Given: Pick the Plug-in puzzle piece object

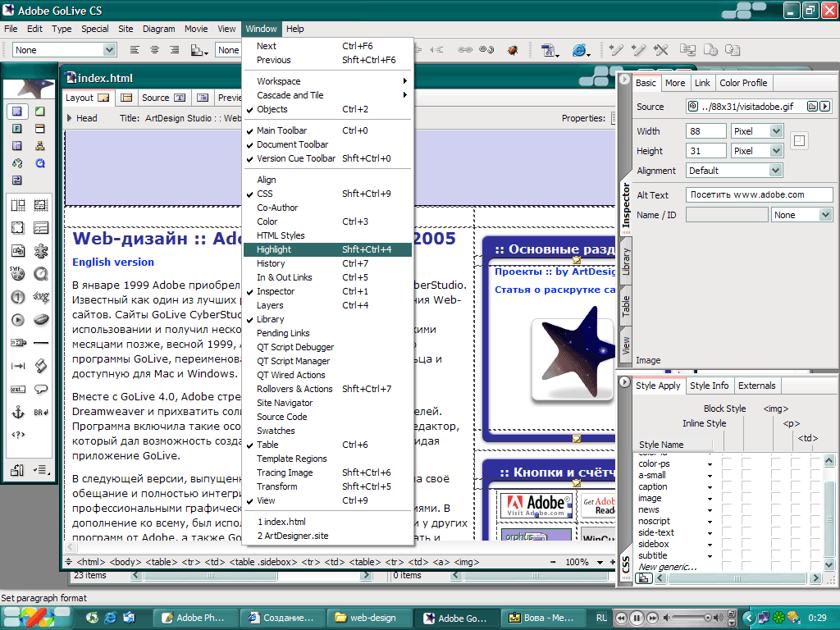Looking at the screenshot, I should (41, 251).
